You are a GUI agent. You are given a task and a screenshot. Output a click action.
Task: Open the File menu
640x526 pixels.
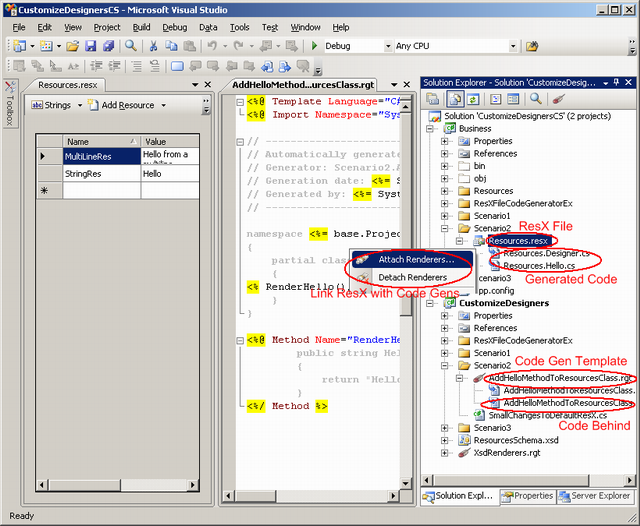19,27
